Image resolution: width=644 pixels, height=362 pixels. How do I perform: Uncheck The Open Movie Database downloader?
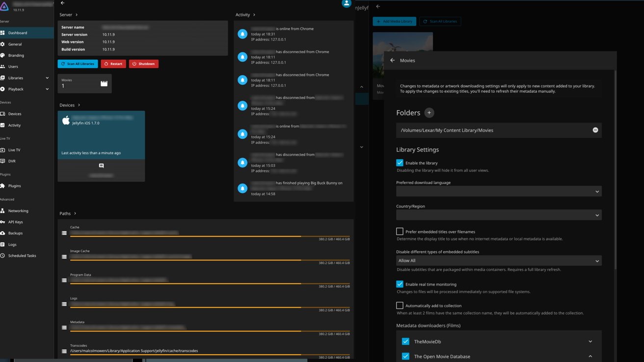click(405, 357)
